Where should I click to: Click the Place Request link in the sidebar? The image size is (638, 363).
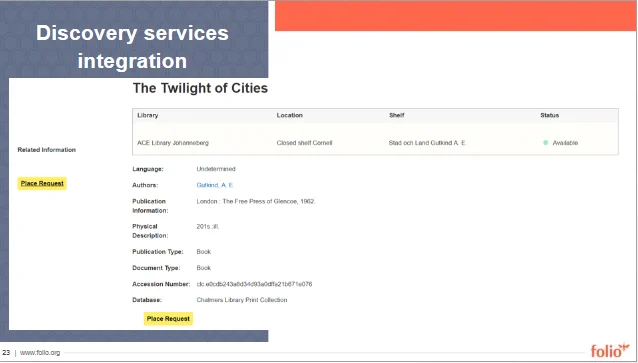click(x=42, y=184)
